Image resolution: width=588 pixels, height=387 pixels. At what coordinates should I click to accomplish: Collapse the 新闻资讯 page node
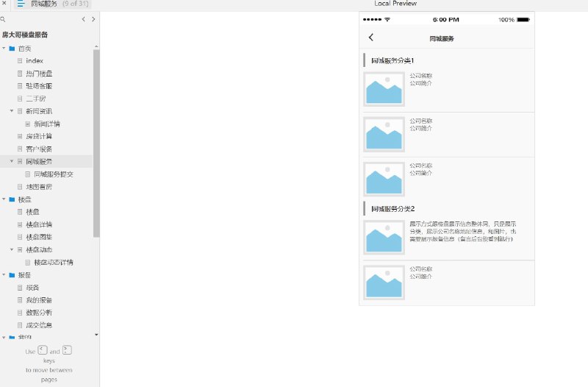[12, 111]
